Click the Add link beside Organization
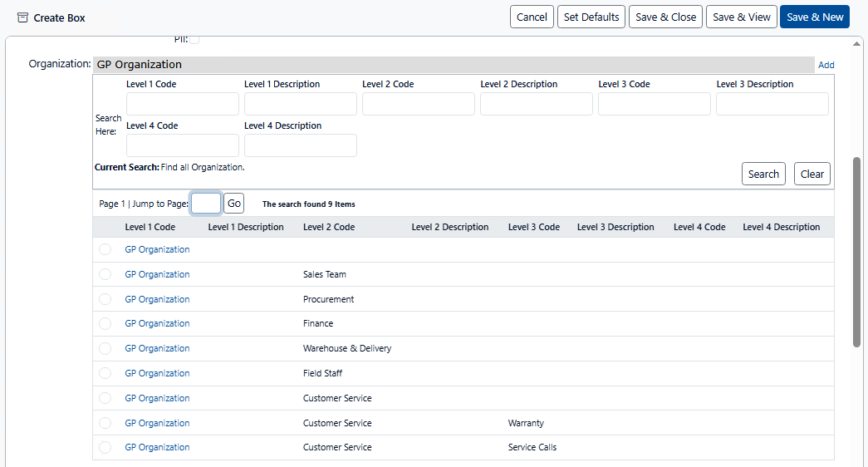 pyautogui.click(x=826, y=65)
